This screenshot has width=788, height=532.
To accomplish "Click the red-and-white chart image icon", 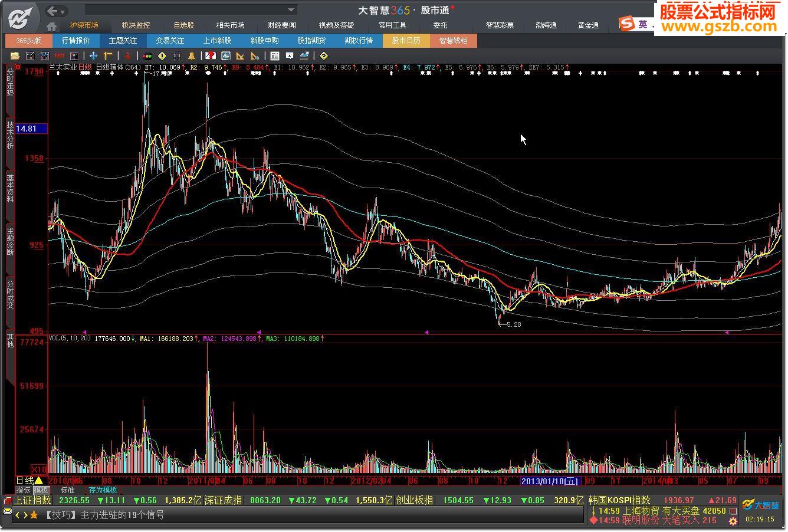I will click(211, 56).
